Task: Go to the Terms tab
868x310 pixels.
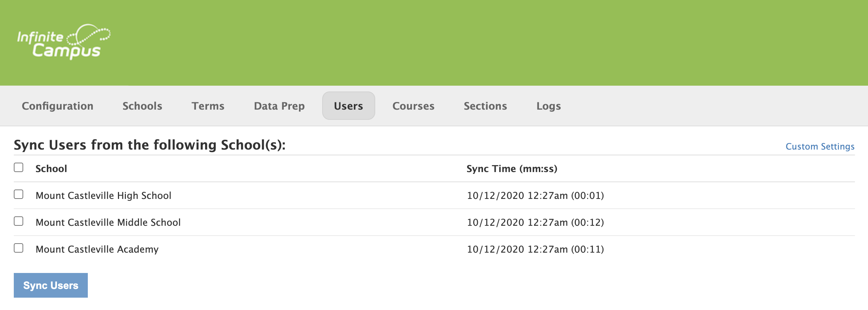Action: [208, 106]
